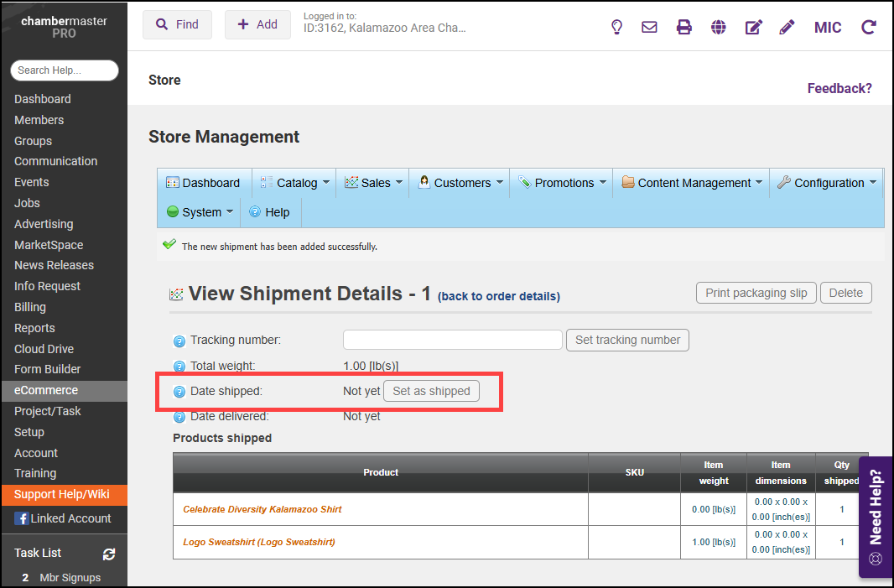Click the Print packaging slip button
The width and height of the screenshot is (894, 588).
pos(756,293)
